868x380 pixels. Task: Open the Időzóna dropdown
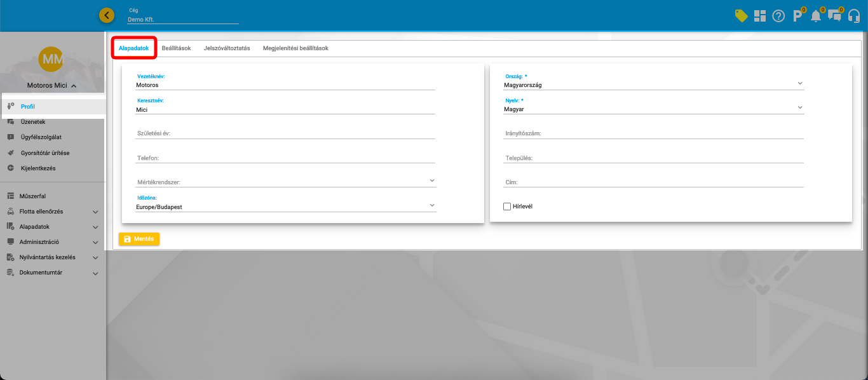coord(285,207)
